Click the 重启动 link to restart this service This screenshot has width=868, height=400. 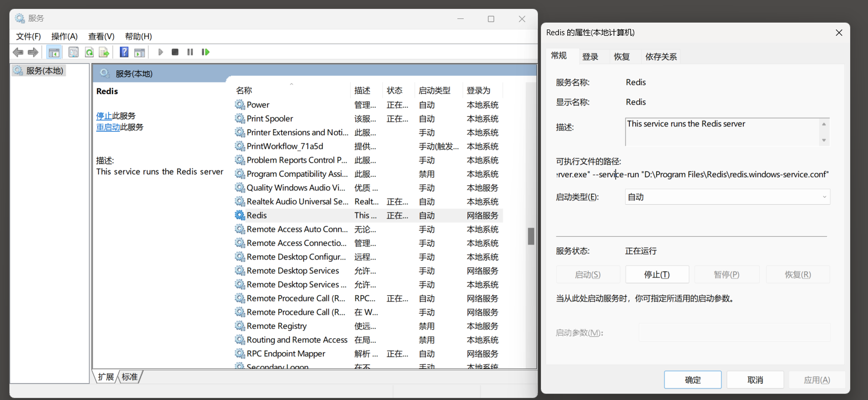click(108, 127)
